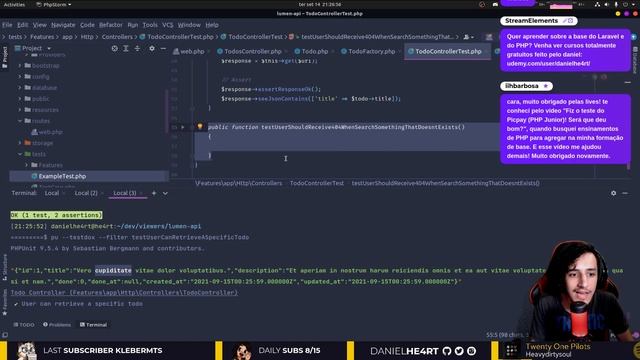The height and width of the screenshot is (360, 640).
Task: Open the Problems tool window button
Action: point(57,325)
